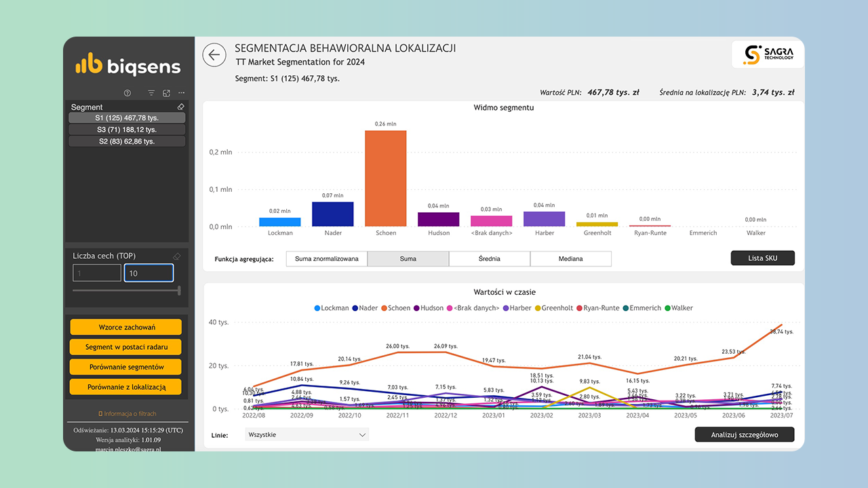Clear Segment selection with the eraser
The image size is (868, 488).
(x=180, y=107)
